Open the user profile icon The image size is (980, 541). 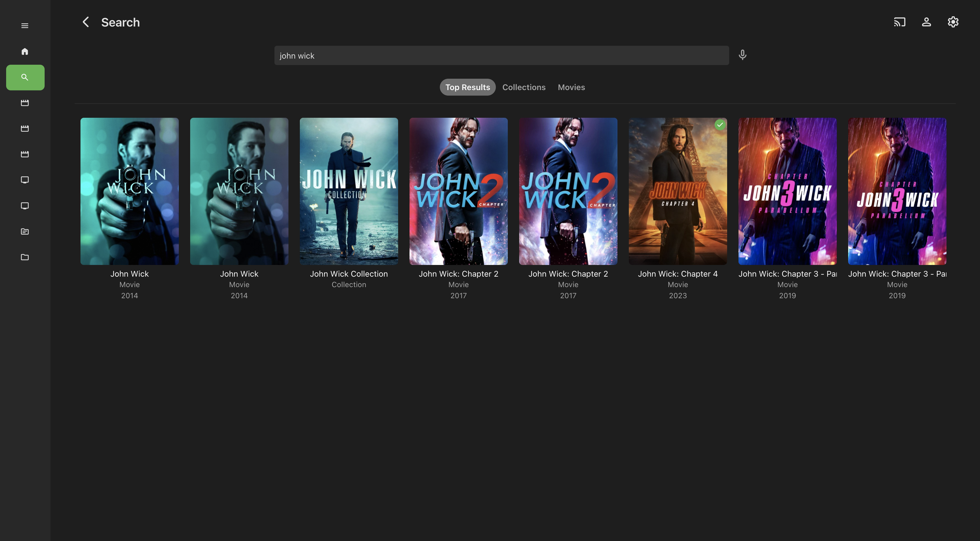click(926, 22)
